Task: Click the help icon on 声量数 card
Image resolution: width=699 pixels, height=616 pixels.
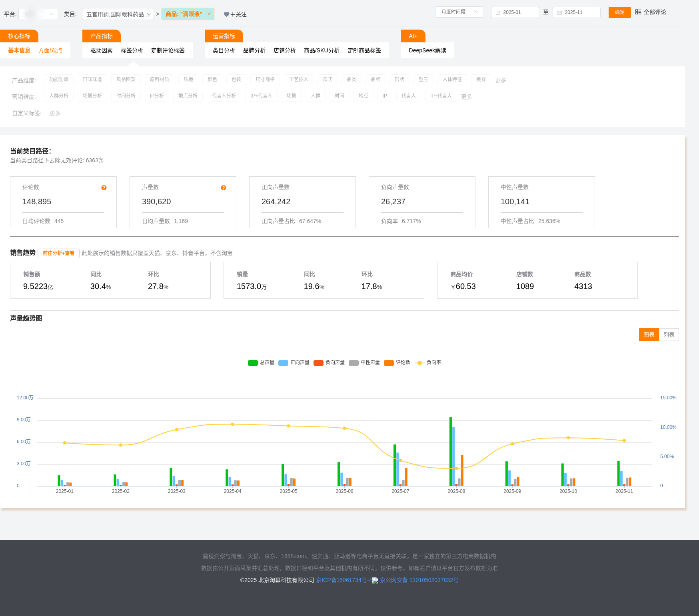Action: (224, 188)
